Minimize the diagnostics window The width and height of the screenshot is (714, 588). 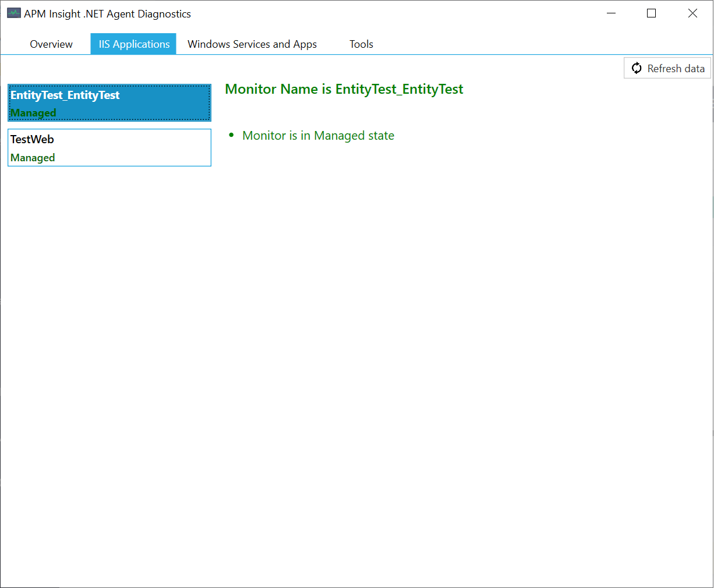pyautogui.click(x=611, y=13)
